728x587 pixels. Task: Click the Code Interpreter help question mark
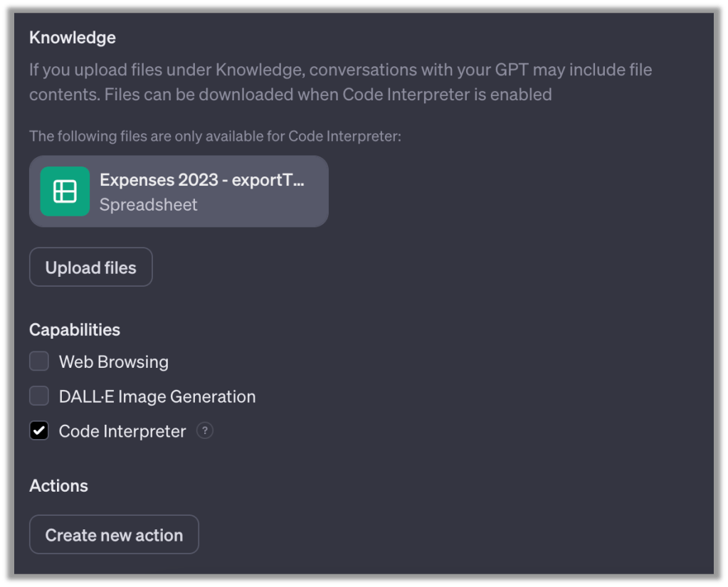205,431
